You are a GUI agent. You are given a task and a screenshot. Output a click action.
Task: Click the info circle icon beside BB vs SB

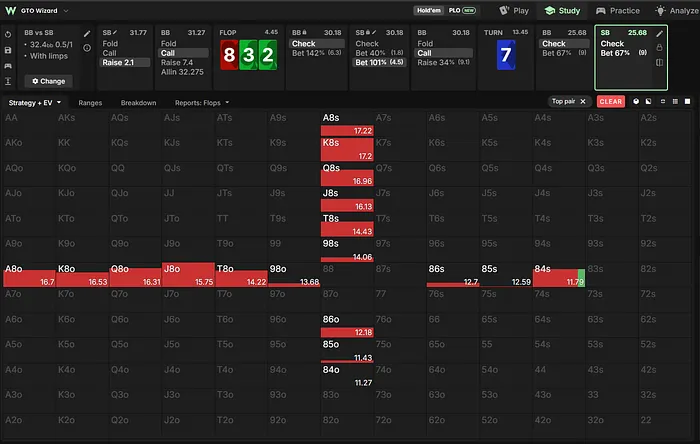pyautogui.click(x=87, y=48)
